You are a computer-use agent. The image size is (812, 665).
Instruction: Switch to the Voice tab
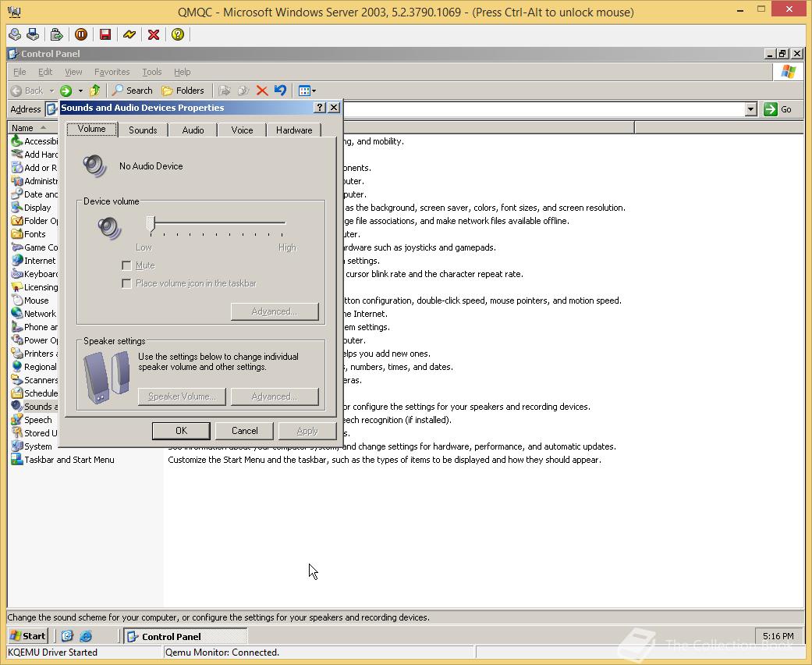pos(242,130)
